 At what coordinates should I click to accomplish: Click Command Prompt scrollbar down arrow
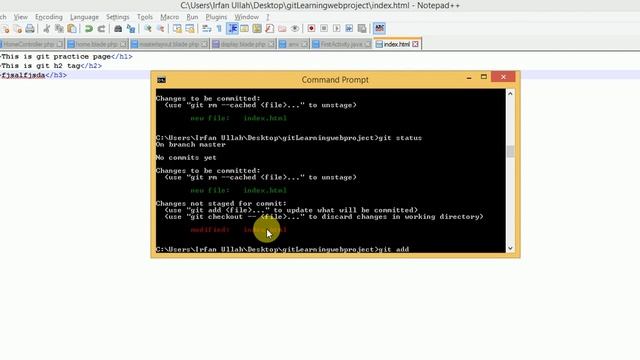510,248
